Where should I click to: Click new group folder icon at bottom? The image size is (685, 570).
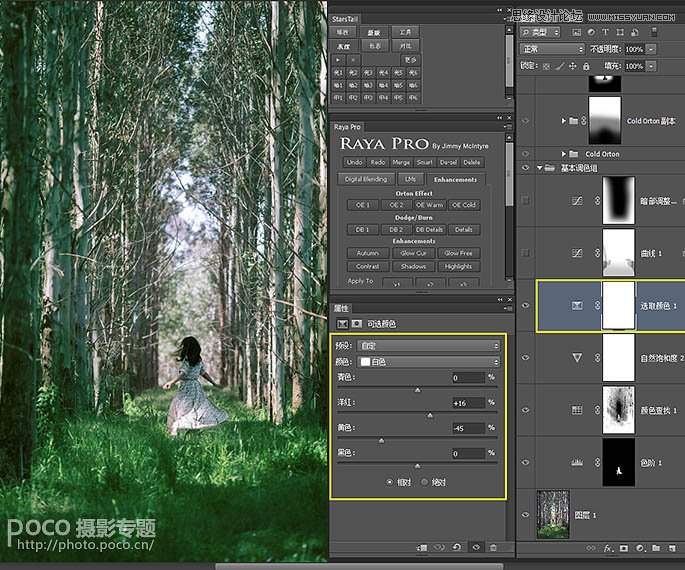[x=656, y=548]
